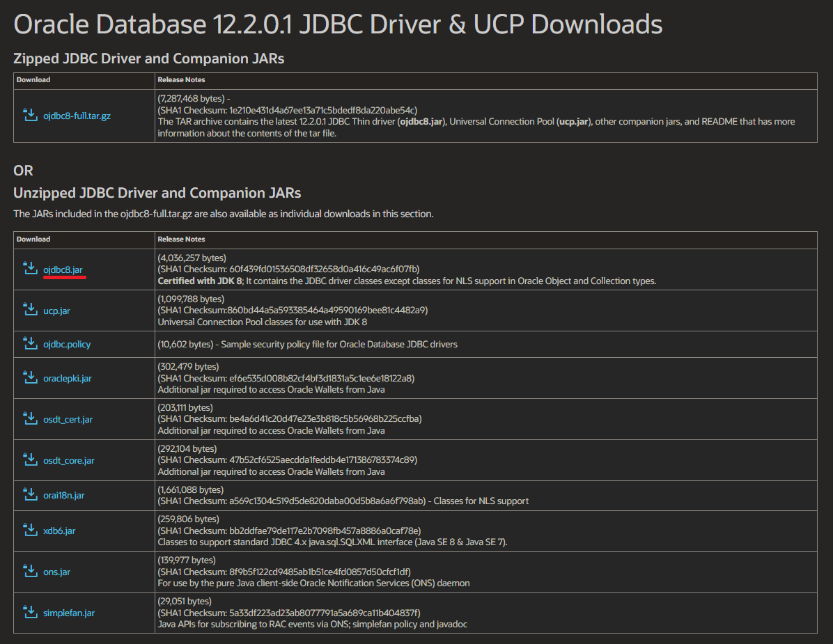Click Classes for NLS support text
This screenshot has height=644, width=833.
pyautogui.click(x=481, y=501)
